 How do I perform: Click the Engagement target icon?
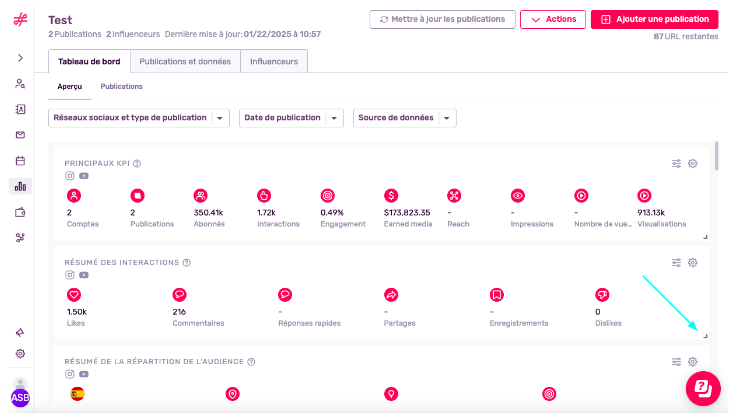pyautogui.click(x=327, y=196)
